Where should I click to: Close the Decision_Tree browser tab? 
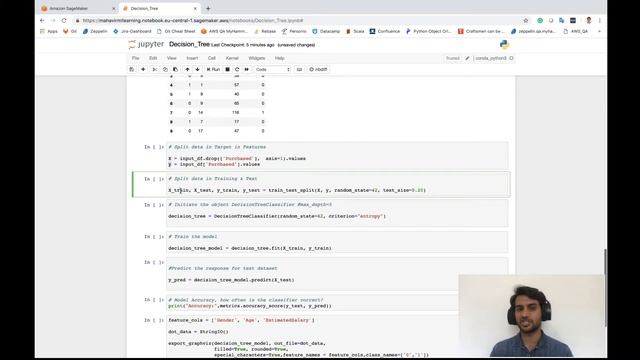pos(195,8)
